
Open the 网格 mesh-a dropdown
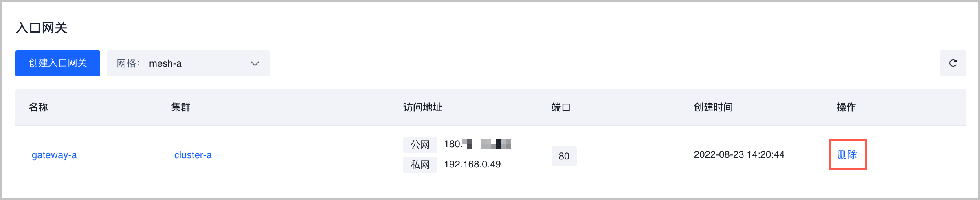tap(188, 63)
